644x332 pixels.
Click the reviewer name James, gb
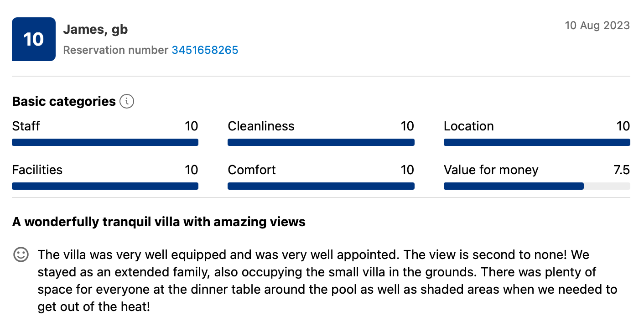tap(95, 30)
